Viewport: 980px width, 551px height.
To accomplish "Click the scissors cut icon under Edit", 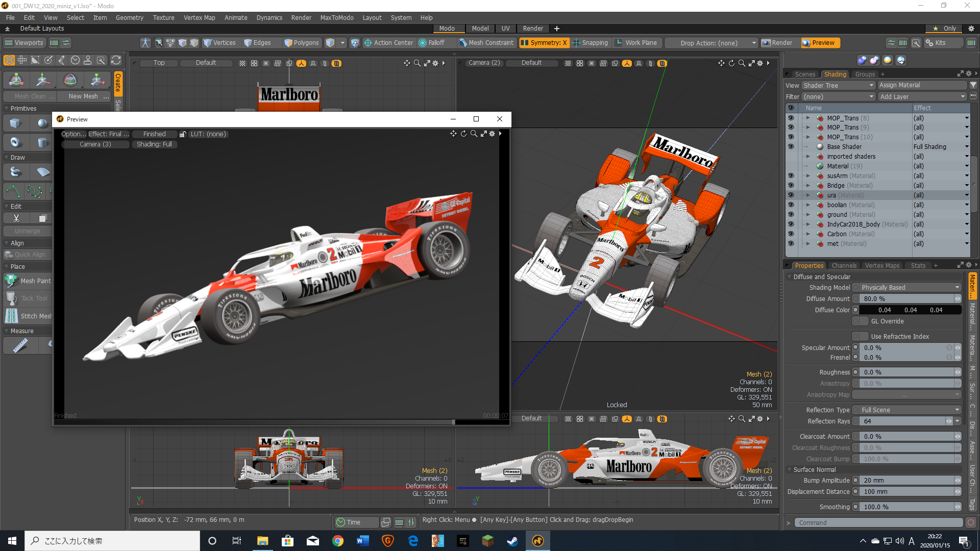I will click(x=16, y=218).
